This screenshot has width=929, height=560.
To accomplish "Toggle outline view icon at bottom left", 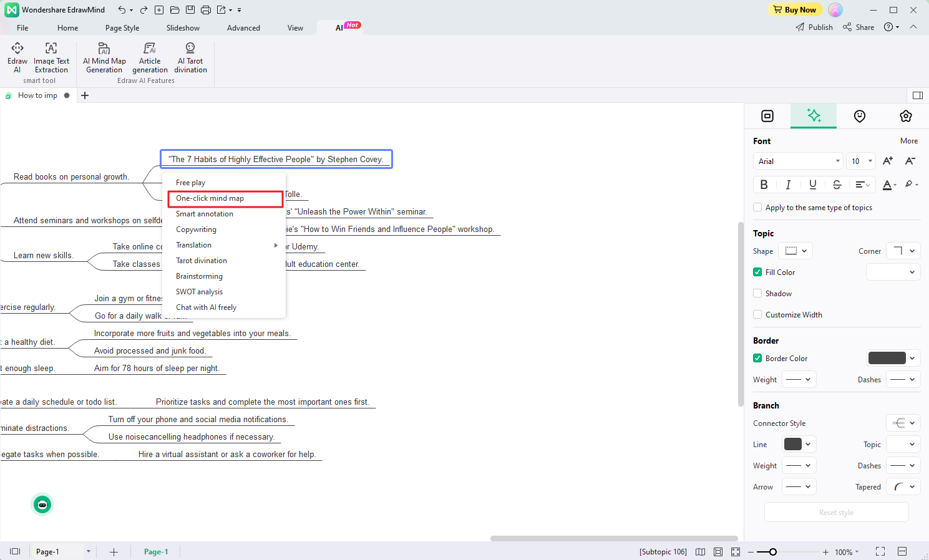I will pos(15,551).
